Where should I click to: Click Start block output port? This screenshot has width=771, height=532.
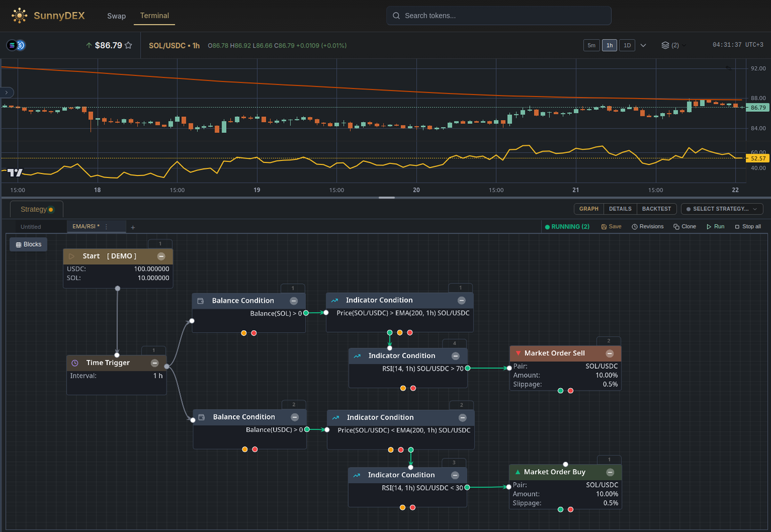click(x=118, y=288)
